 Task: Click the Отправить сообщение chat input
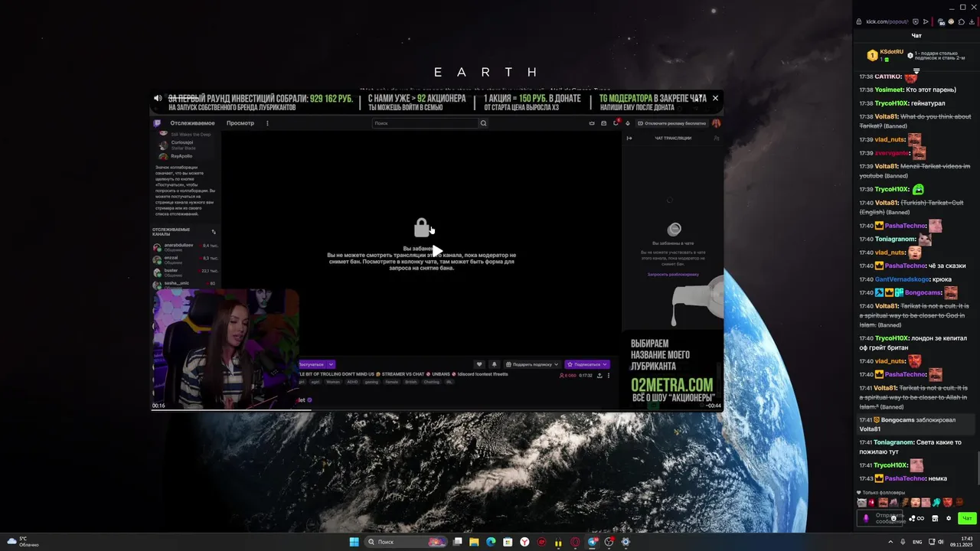pos(880,518)
